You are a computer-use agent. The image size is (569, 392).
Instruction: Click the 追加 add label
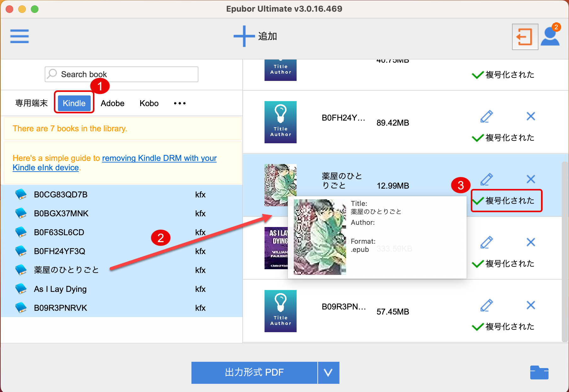268,36
